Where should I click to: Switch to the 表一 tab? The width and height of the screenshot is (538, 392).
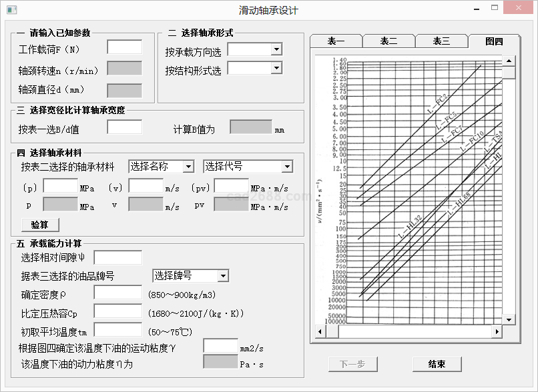coord(336,41)
